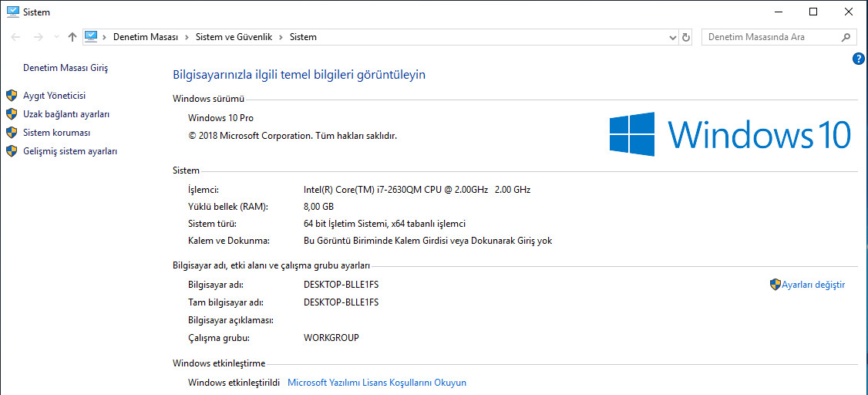This screenshot has height=395, width=868.
Task: Select the 8,00 GB RAM value
Action: click(319, 207)
